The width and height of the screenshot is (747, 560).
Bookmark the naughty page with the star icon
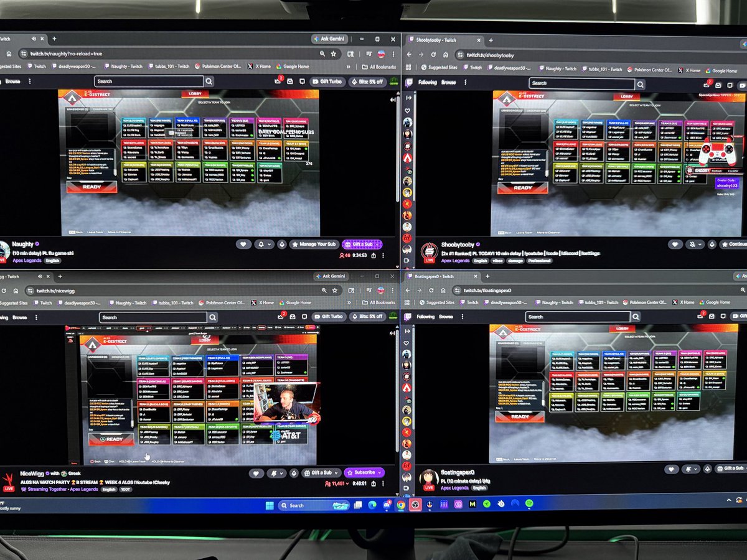click(334, 54)
